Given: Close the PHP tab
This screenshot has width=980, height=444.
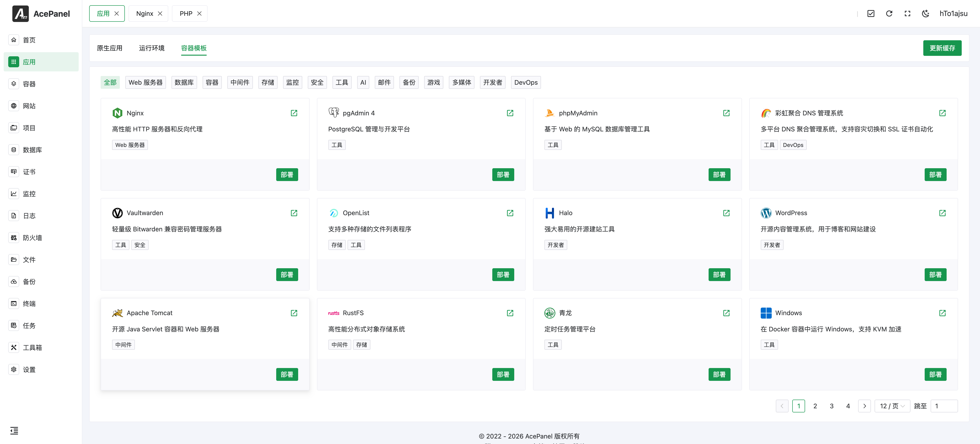Looking at the screenshot, I should (x=199, y=14).
